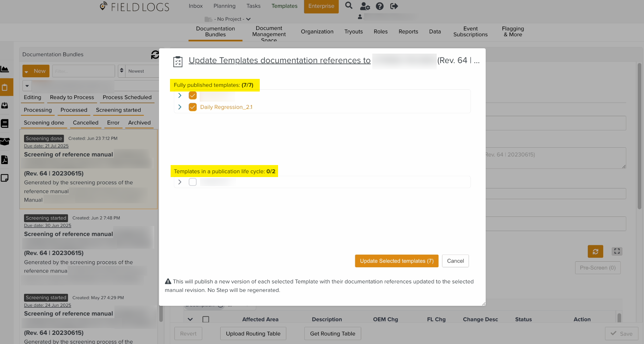
Task: Open user settings gear icon
Action: pyautogui.click(x=365, y=6)
